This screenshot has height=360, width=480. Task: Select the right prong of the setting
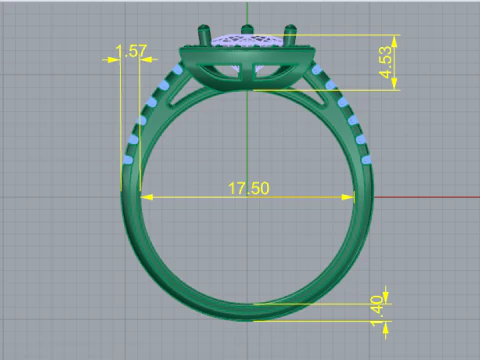tap(289, 35)
